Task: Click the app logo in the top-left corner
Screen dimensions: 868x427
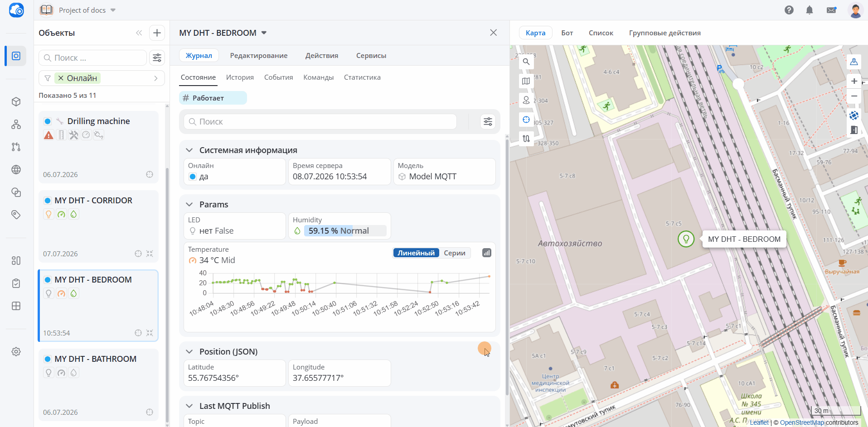Action: [17, 10]
